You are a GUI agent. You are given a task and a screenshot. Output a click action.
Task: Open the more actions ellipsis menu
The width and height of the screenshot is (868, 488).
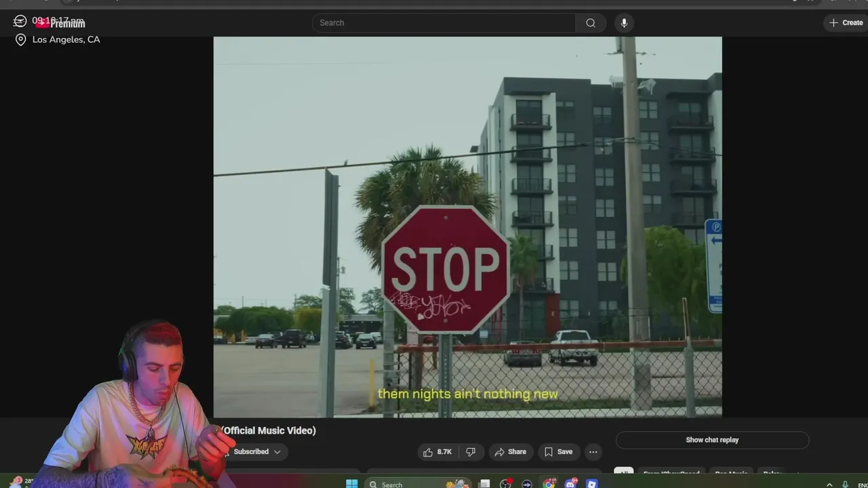click(593, 452)
